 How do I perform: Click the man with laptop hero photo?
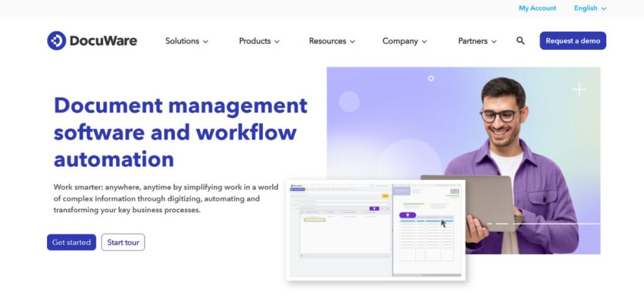509,157
